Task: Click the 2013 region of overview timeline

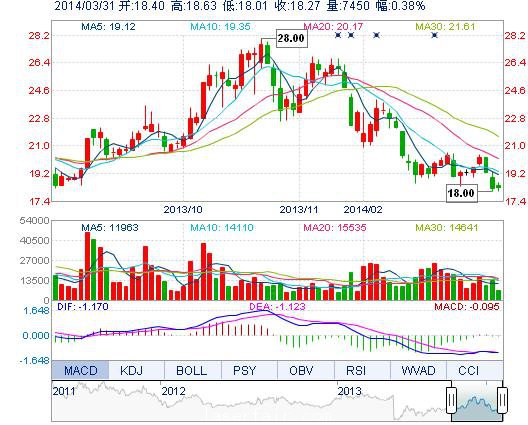Action: click(350, 391)
